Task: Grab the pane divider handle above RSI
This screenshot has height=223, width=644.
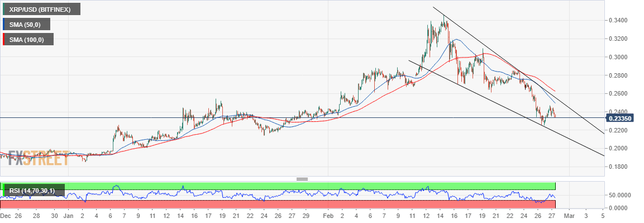Action: pos(302,179)
